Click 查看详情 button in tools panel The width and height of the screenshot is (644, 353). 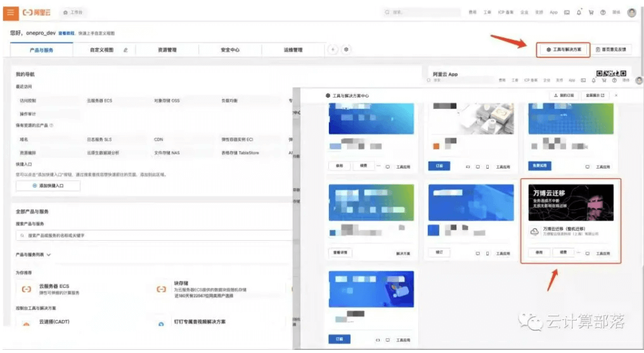point(340,252)
